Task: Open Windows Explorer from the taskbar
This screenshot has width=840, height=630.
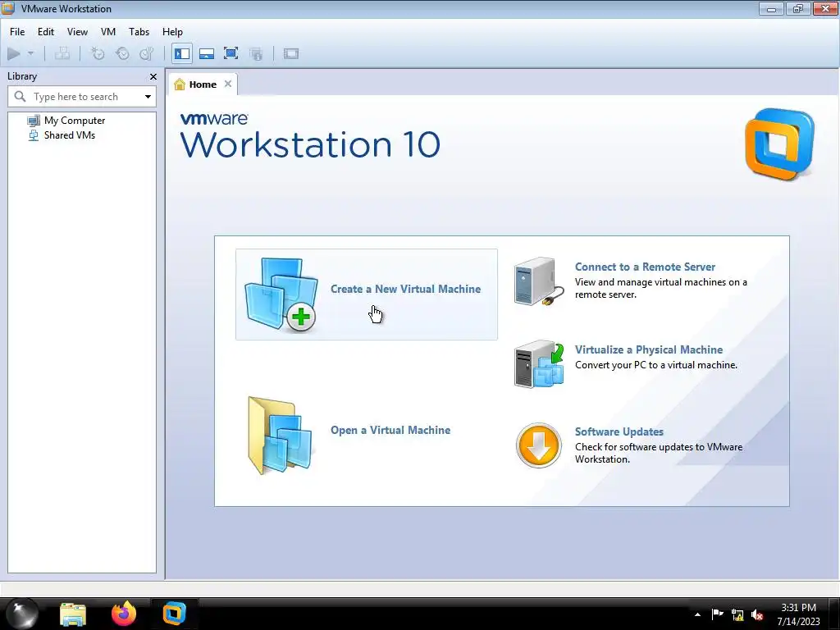Action: click(73, 614)
